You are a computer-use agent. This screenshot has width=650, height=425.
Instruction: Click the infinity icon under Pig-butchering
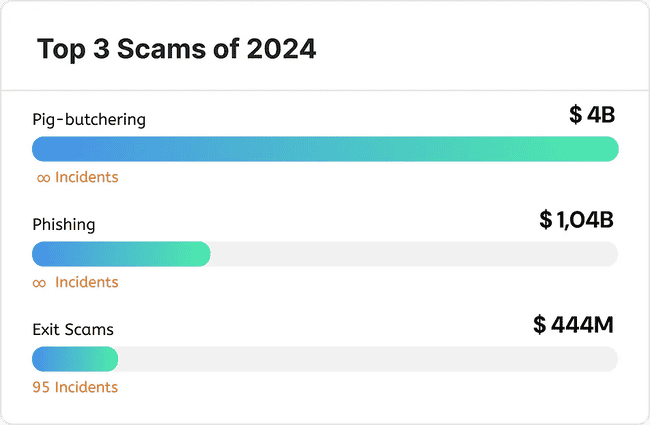point(43,178)
